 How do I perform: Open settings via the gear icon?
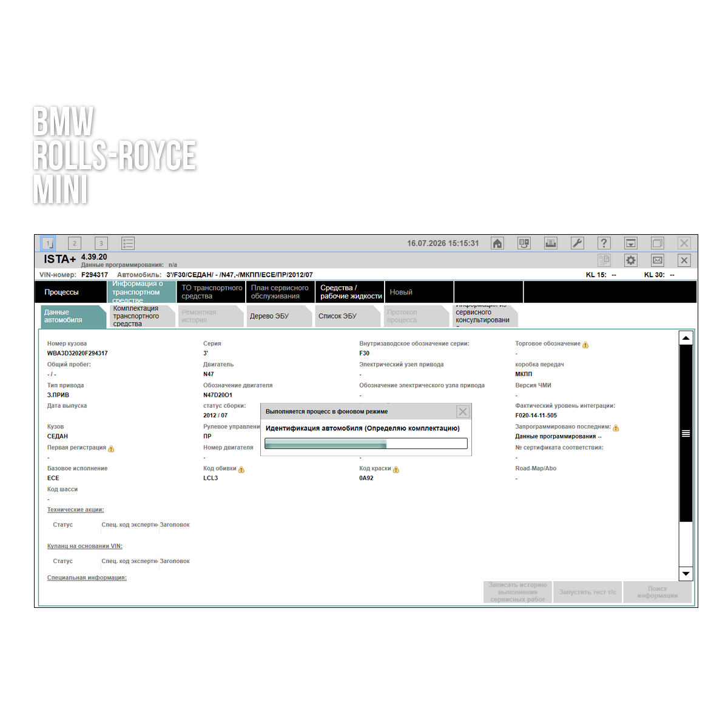(x=631, y=260)
